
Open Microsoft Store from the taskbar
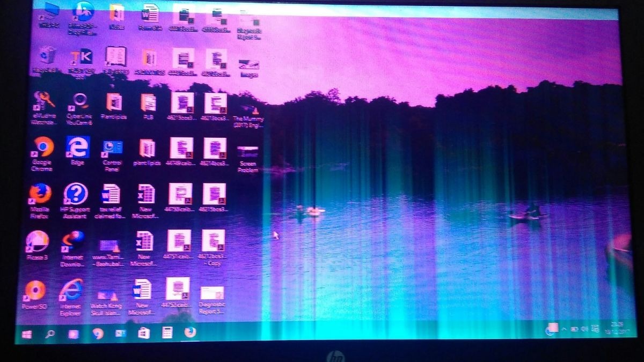click(x=144, y=333)
